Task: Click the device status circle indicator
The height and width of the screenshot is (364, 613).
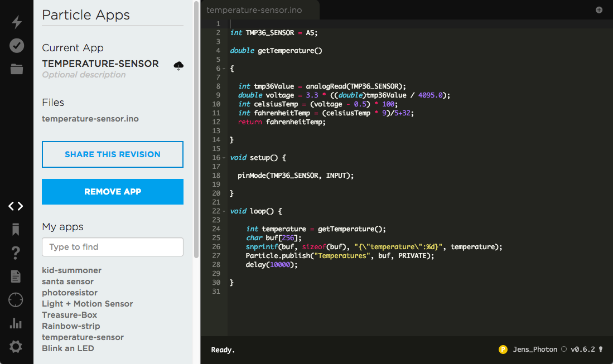Action: (x=564, y=349)
